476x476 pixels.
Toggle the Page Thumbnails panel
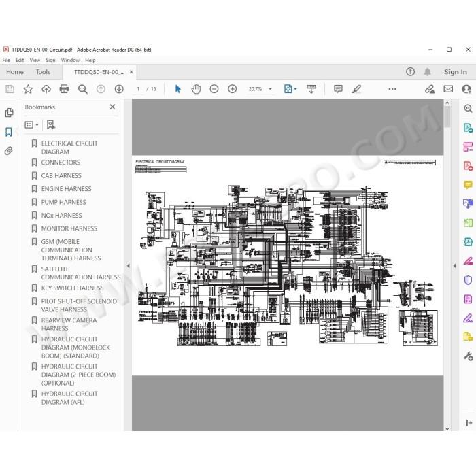[9, 113]
